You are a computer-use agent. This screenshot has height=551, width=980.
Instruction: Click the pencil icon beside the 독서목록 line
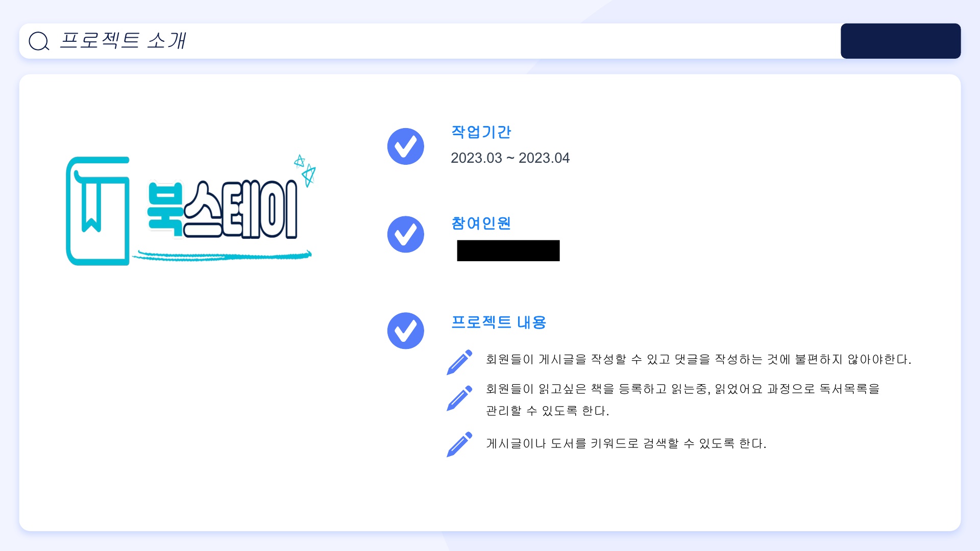459,398
